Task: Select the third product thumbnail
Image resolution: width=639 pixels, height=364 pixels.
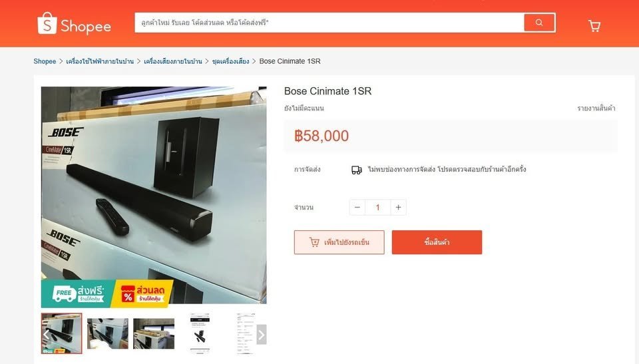Action: tap(154, 333)
